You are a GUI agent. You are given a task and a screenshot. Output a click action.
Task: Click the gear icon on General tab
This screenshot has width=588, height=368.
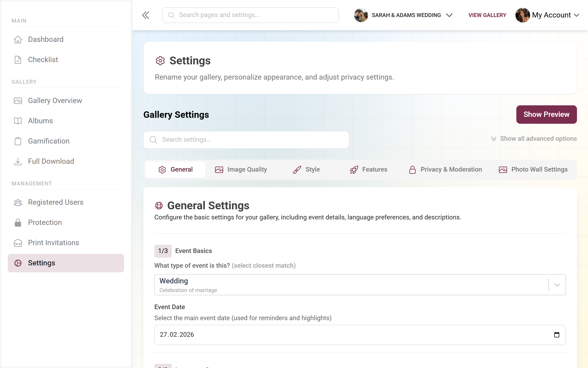(x=162, y=170)
